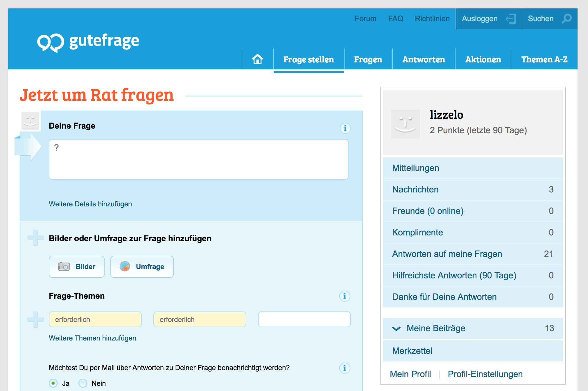Click lizzelo profile avatar thumbnail
Screen dimensions: 588x391
tap(405, 124)
